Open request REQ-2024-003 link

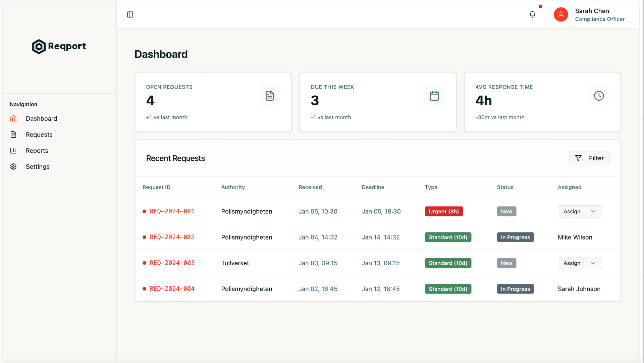click(172, 263)
